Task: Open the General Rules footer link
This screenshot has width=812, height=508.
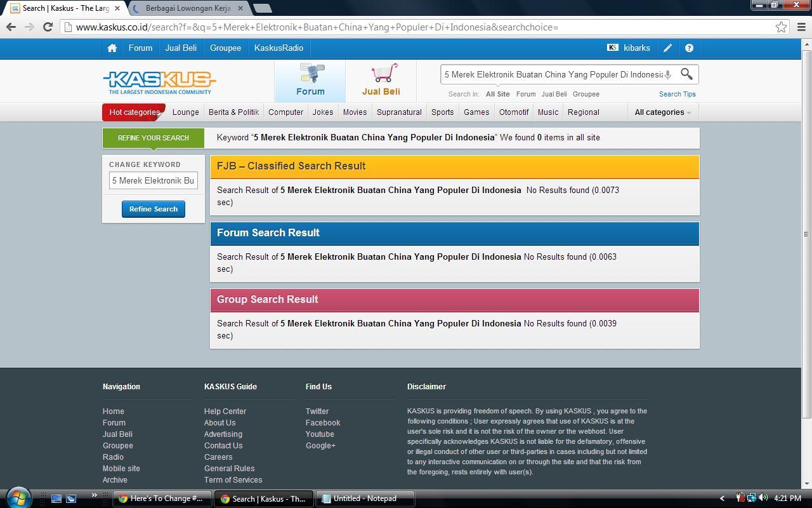Action: tap(229, 469)
